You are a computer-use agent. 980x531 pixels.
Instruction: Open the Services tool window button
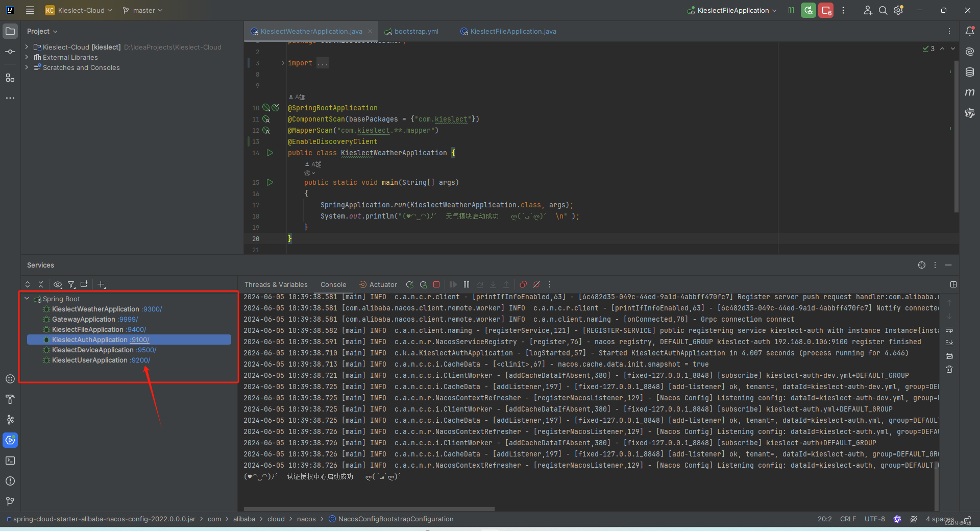point(10,440)
